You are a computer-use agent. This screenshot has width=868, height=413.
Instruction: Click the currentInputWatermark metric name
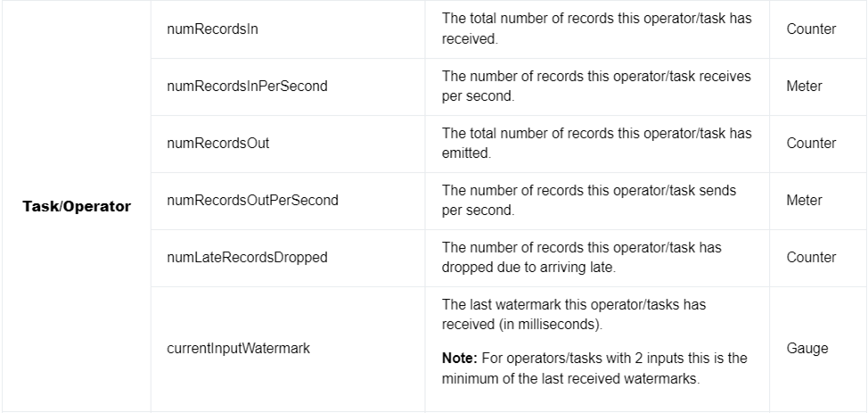point(238,349)
